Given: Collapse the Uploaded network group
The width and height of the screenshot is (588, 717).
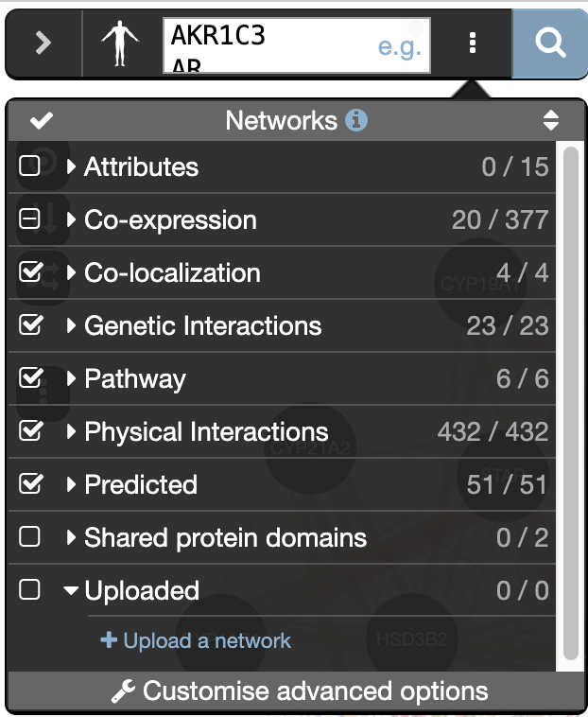Looking at the screenshot, I should coord(72,591).
